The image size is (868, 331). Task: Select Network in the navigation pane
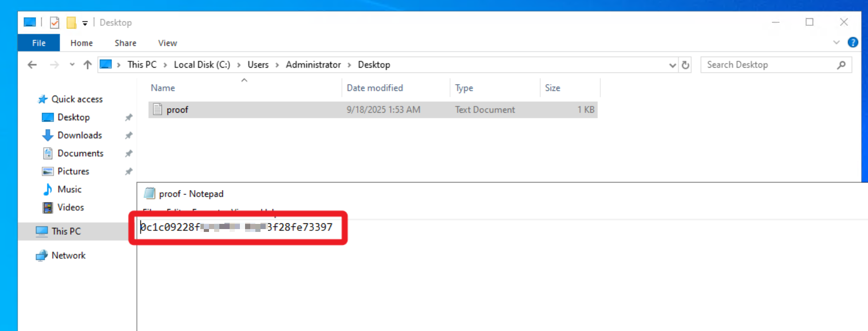[x=68, y=255]
